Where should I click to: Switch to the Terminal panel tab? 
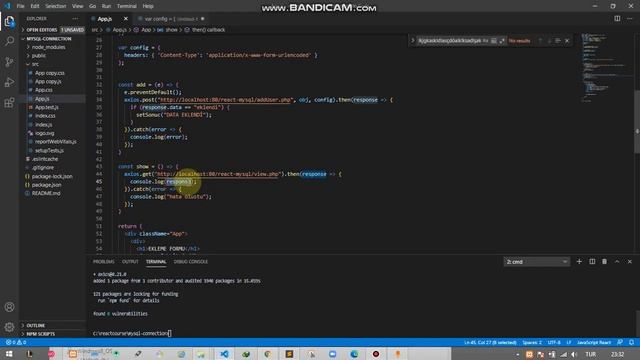[x=156, y=262]
